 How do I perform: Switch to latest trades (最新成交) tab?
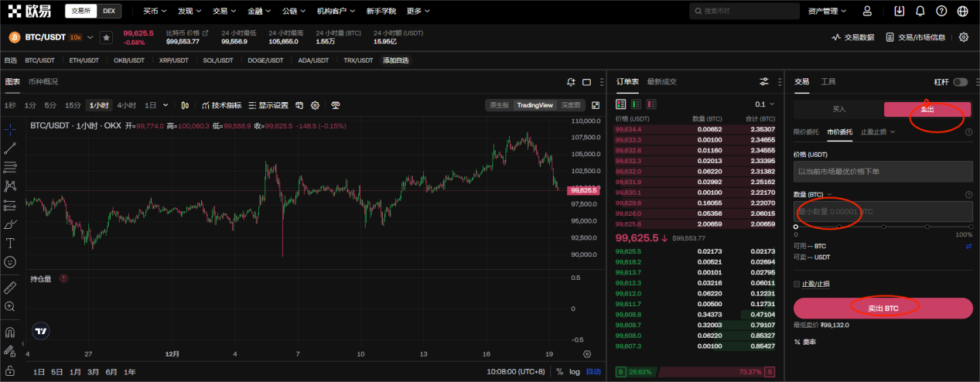coord(661,82)
